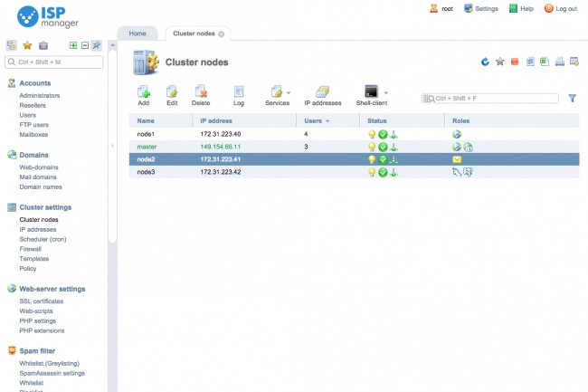588x392 pixels.
Task: Expand all menu sections with plus icon
Action: pos(73,44)
